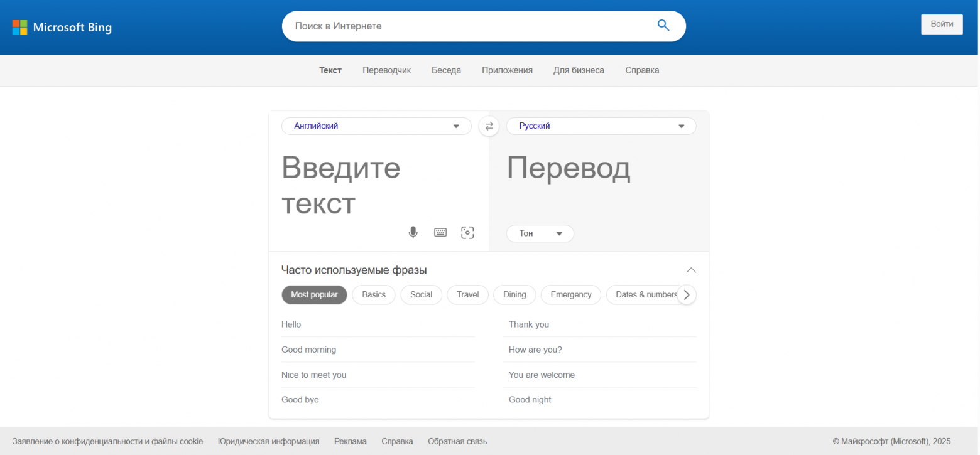Click the search magnifier icon
The image size is (980, 455).
click(x=663, y=25)
